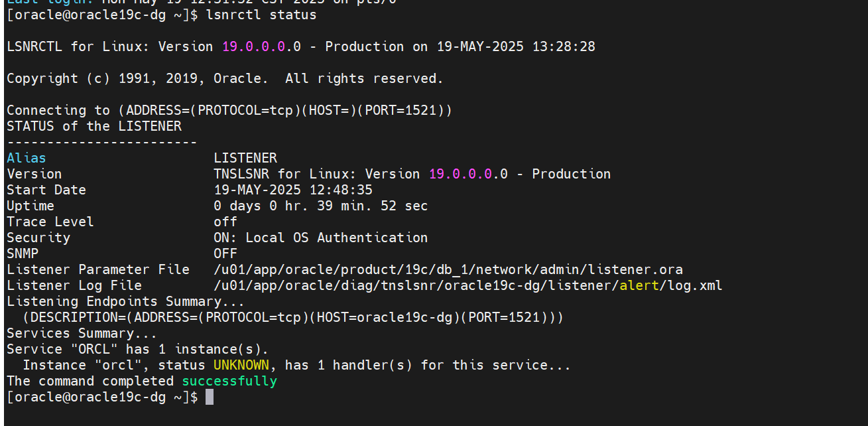Screen dimensions: 868x426
Task: Click the text "All rights reserved."
Action: tap(364, 78)
